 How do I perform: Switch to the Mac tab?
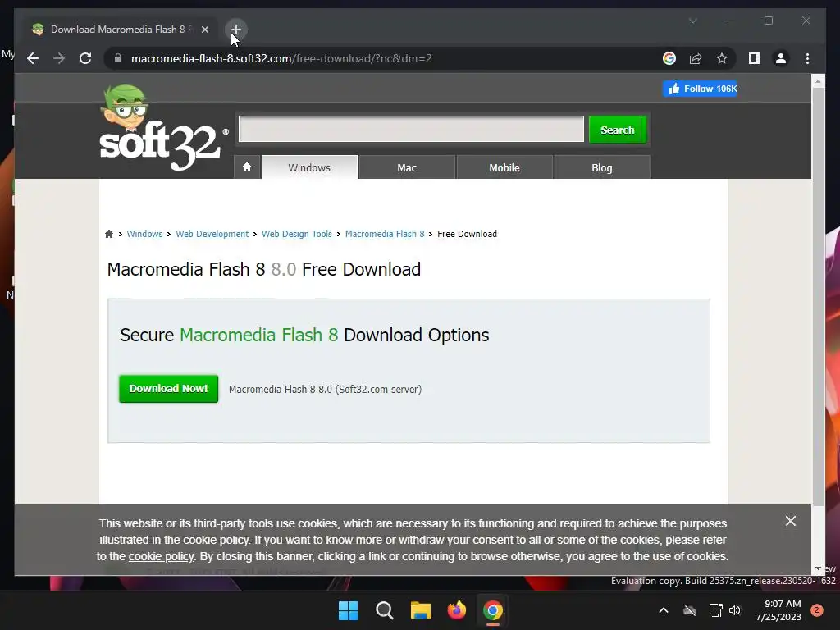(407, 167)
